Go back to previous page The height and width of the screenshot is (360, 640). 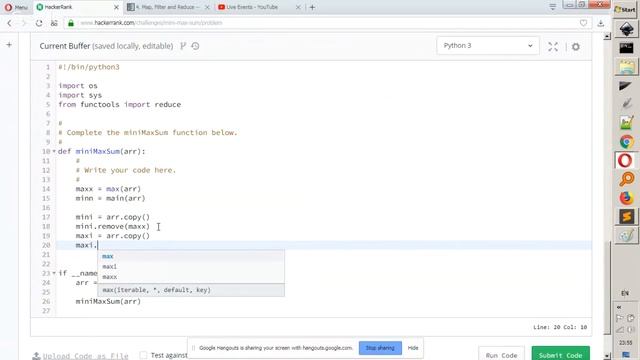coord(9,23)
